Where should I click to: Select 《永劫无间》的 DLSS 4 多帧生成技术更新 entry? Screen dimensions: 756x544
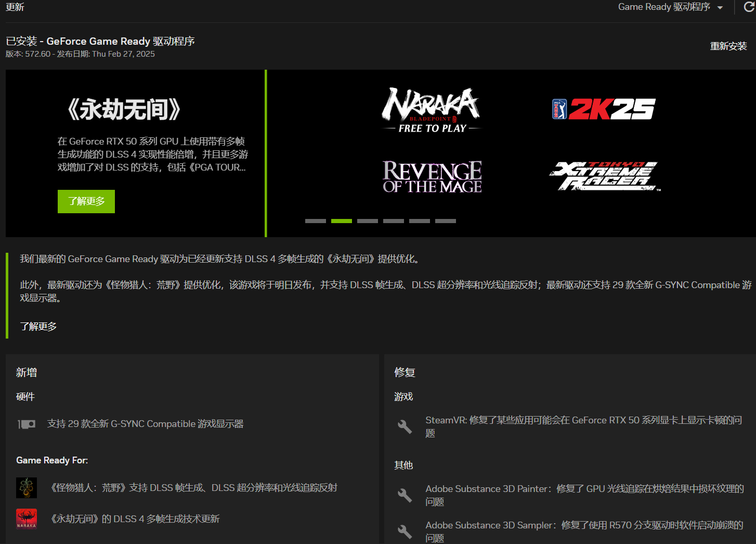tap(134, 519)
